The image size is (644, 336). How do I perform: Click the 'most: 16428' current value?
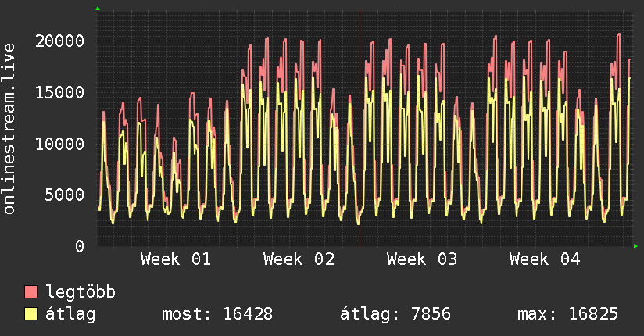216,314
